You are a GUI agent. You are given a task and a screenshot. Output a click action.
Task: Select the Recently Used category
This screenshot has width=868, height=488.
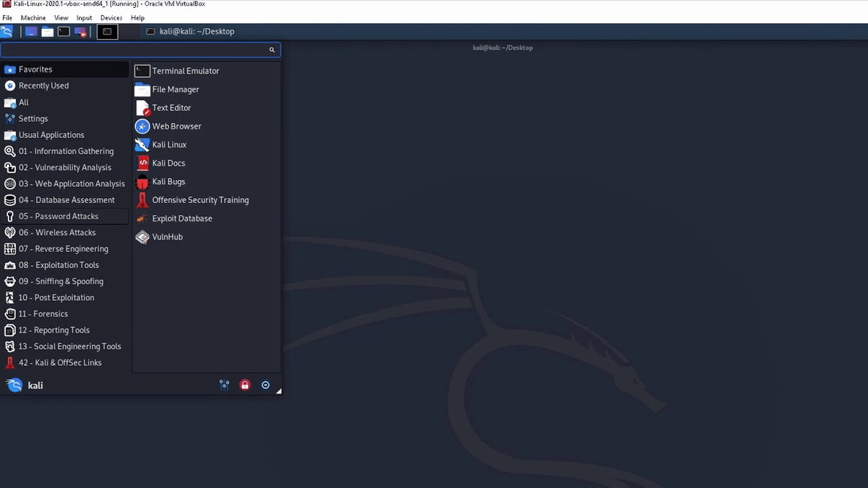(x=43, y=85)
